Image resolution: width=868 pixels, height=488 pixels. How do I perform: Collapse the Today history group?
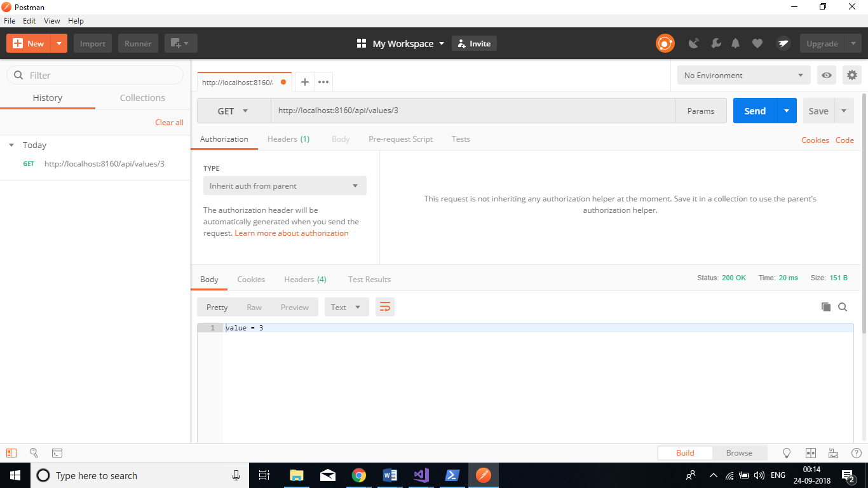point(11,145)
